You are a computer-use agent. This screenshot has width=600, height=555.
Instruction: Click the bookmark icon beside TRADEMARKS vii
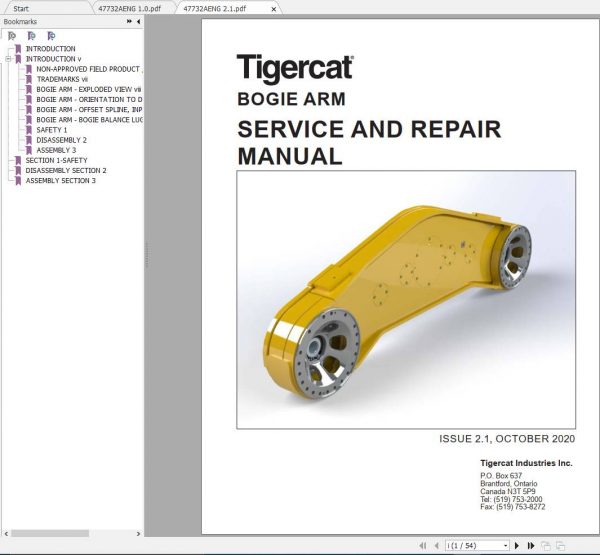[29, 79]
